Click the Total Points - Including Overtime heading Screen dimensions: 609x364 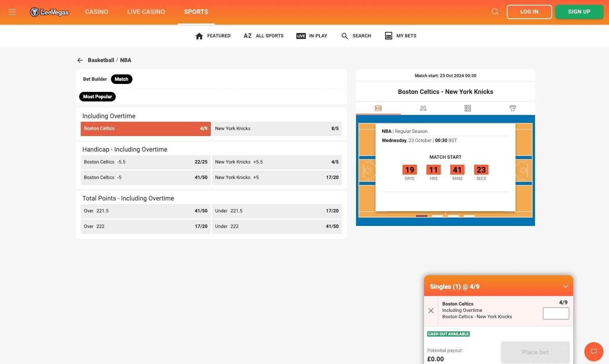[128, 199]
